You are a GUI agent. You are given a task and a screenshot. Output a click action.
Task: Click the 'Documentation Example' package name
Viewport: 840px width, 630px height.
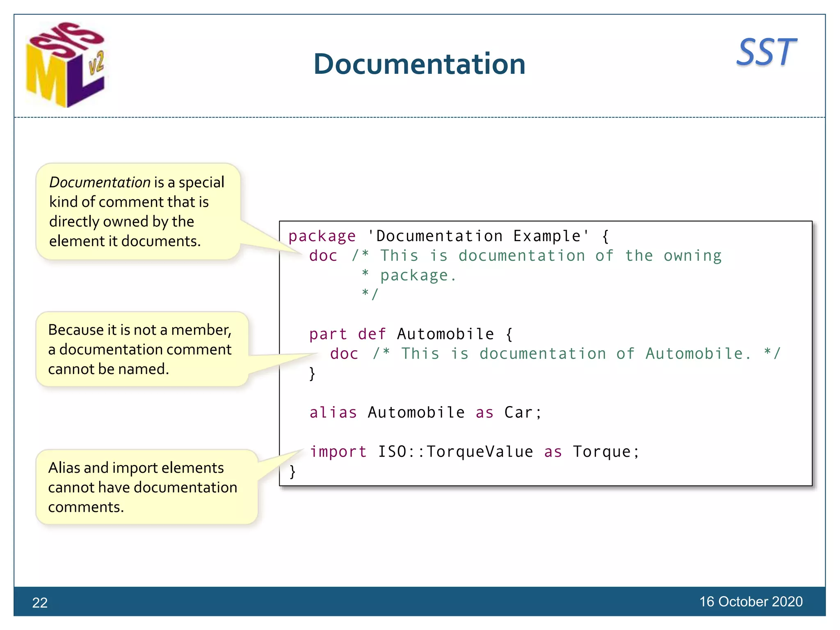tap(478, 236)
